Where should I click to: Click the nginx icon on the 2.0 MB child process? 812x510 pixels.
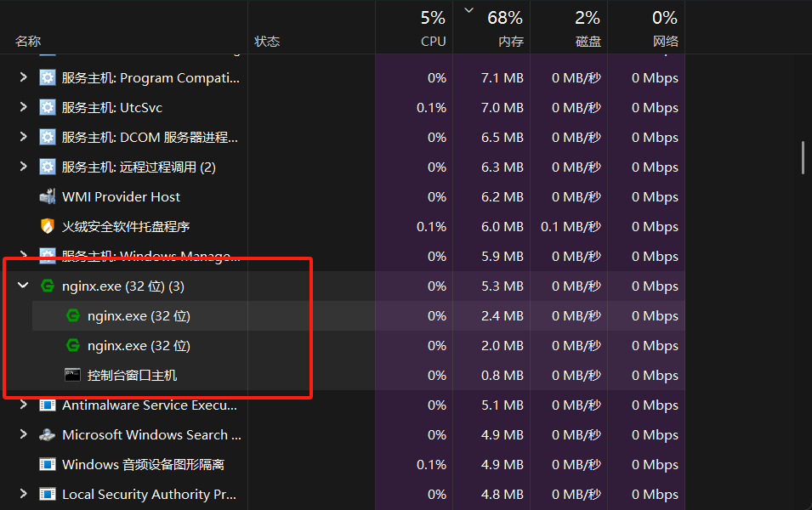pyautogui.click(x=73, y=345)
